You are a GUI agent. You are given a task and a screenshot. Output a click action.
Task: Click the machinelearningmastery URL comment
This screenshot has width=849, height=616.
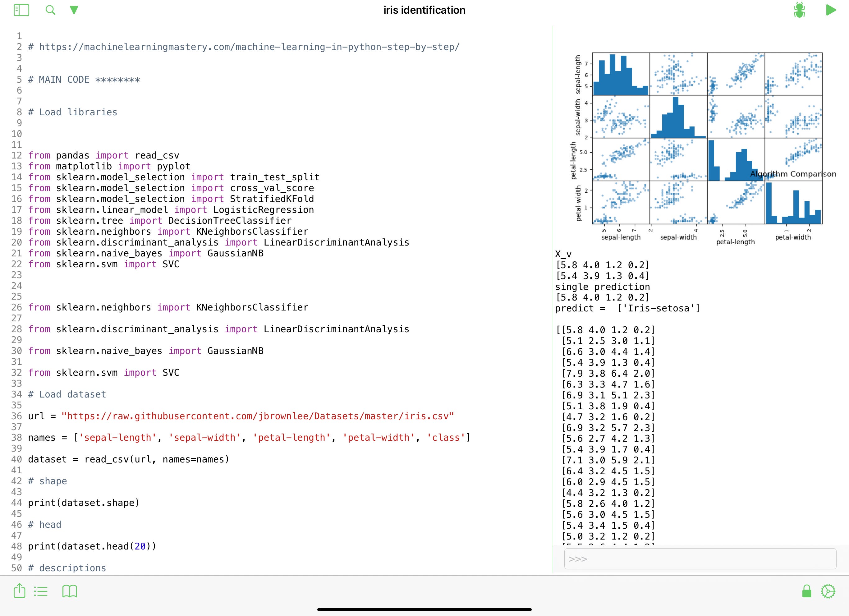249,47
